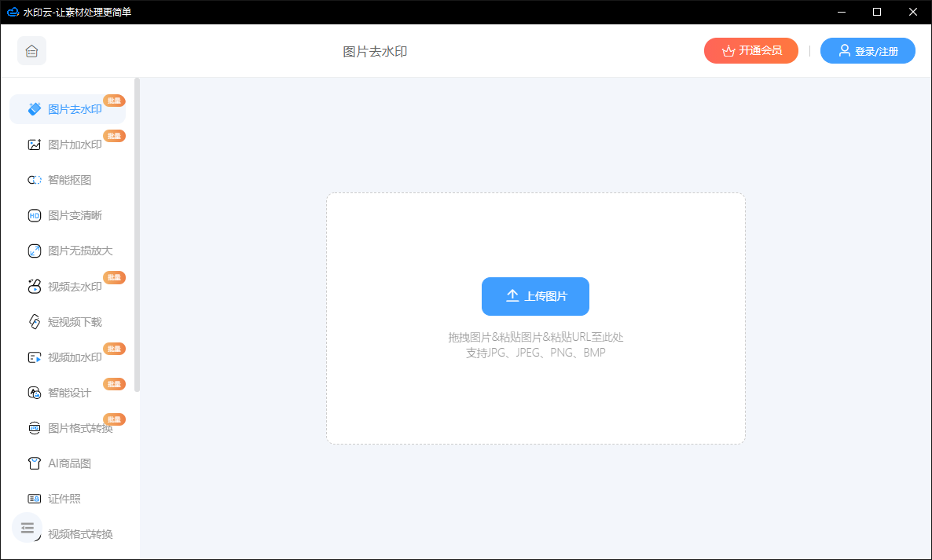Open the 证件照 menu item

64,499
